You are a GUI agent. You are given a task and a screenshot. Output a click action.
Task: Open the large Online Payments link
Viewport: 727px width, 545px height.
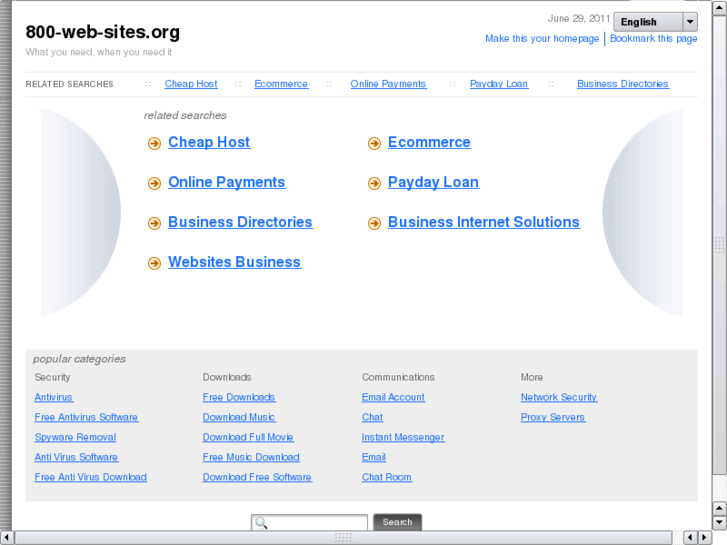click(x=227, y=182)
